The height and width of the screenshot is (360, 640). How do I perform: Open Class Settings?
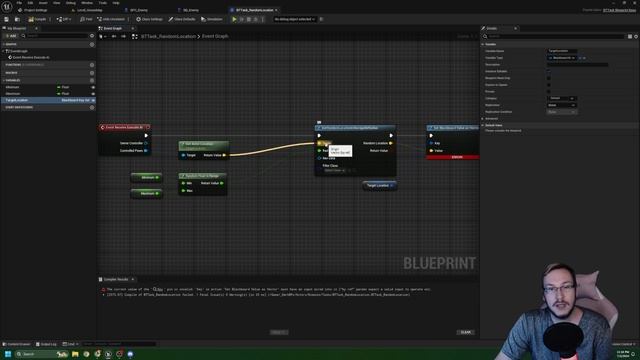(x=149, y=19)
